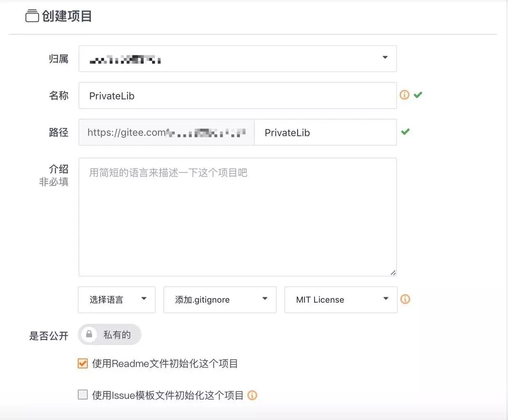Open the 归属 owner dropdown
This screenshot has height=420, width=508.
pos(238,59)
